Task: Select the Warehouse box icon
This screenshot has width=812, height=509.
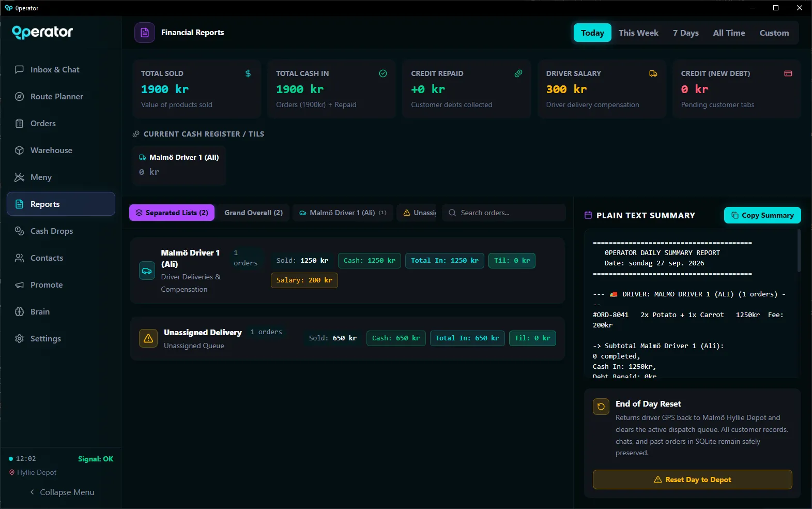Action: click(x=20, y=150)
